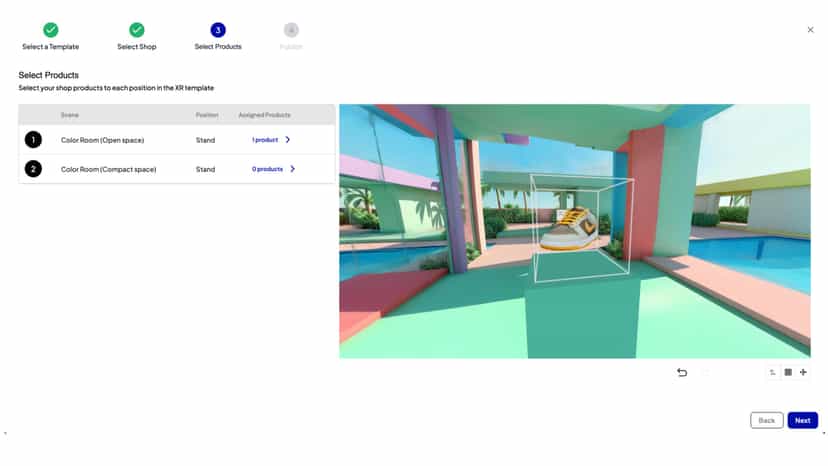The image size is (828, 466).
Task: Click the 'Select a Template' step label
Action: 51,47
